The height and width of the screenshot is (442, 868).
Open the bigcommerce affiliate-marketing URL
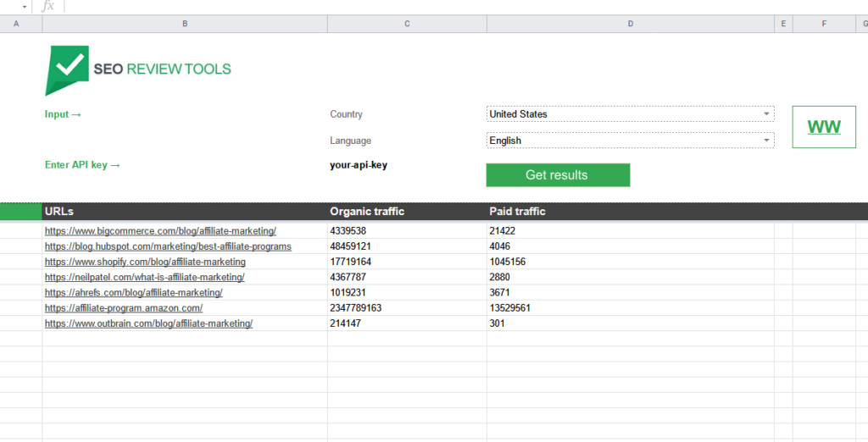point(160,231)
